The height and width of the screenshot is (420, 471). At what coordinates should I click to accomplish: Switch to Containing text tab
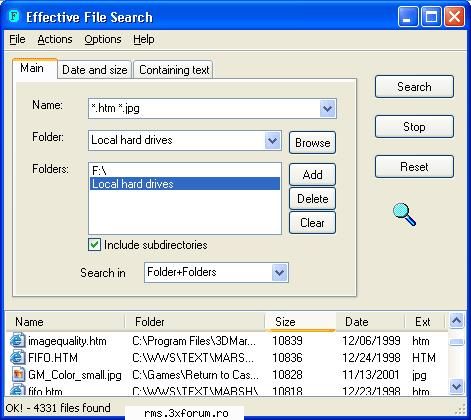click(x=174, y=70)
